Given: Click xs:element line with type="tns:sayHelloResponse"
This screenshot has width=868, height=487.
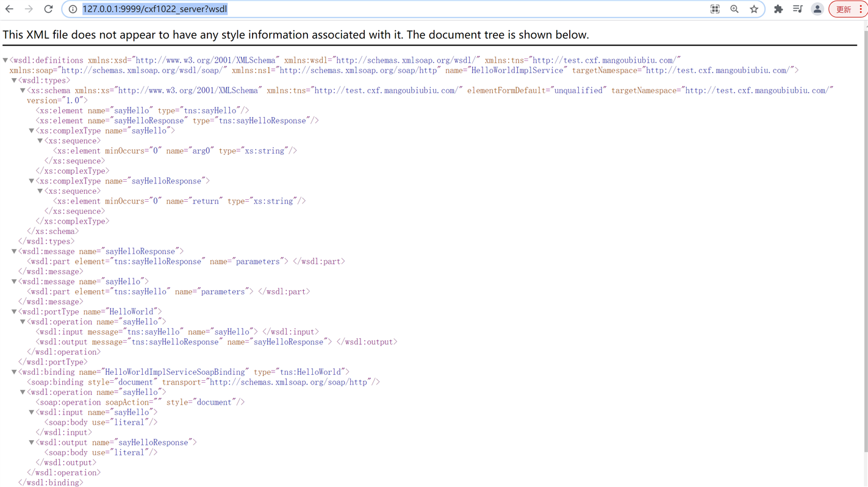Looking at the screenshot, I should (x=178, y=121).
